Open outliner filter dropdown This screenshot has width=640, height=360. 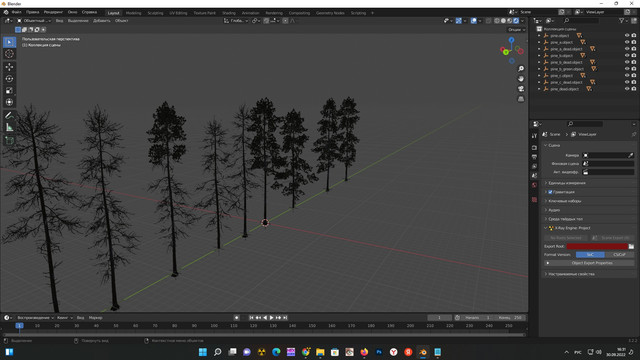point(623,20)
